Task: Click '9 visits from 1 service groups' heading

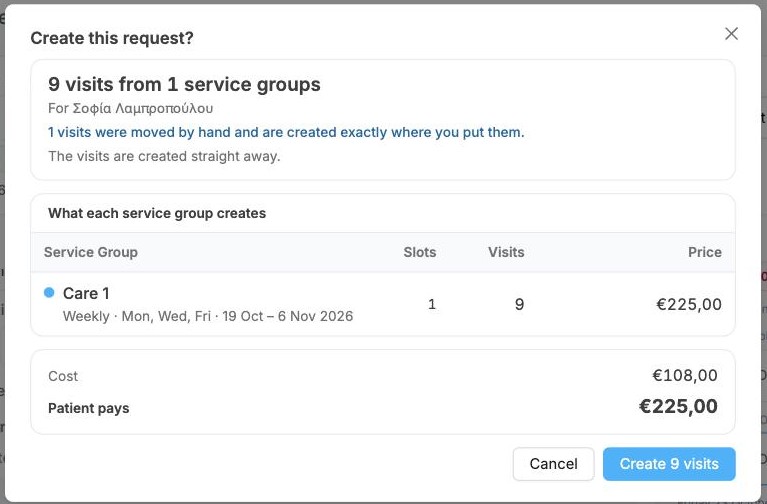Action: tap(184, 84)
